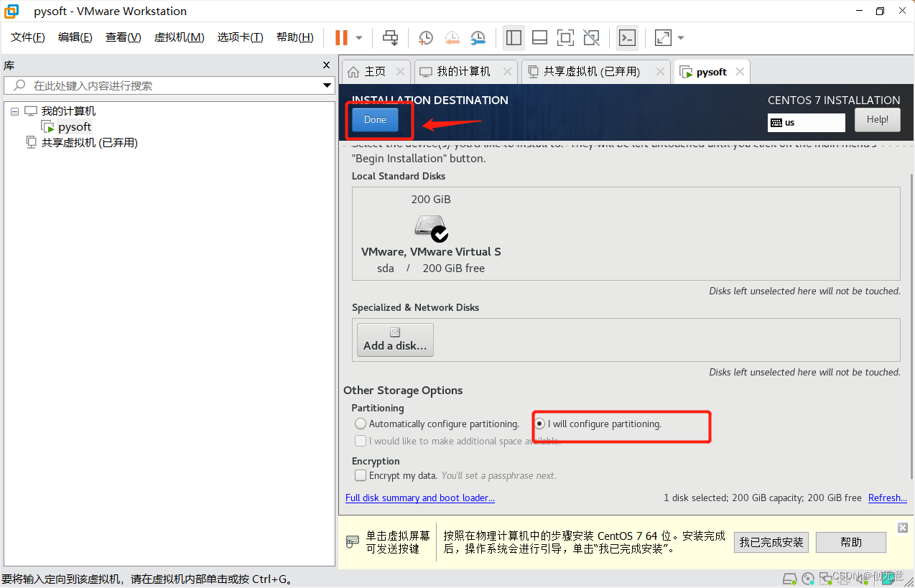Image resolution: width=915 pixels, height=588 pixels.
Task: Open Full disk summary and boot loader link
Action: pyautogui.click(x=419, y=498)
